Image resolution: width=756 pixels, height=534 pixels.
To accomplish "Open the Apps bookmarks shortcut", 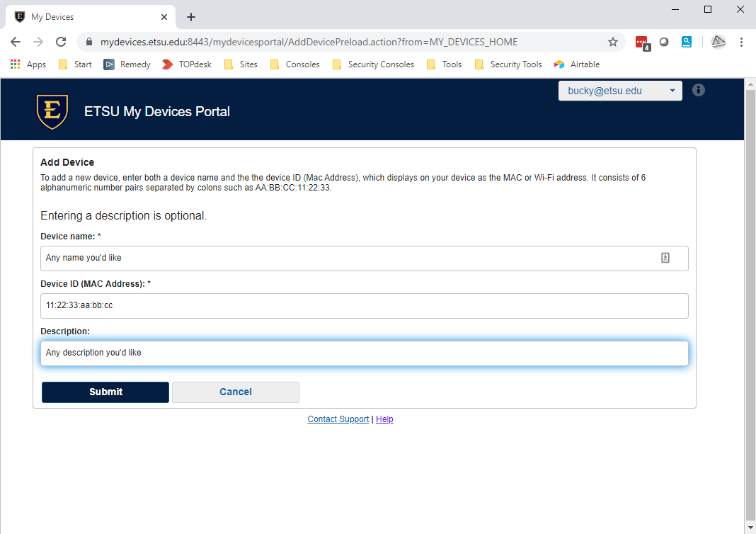I will (28, 64).
